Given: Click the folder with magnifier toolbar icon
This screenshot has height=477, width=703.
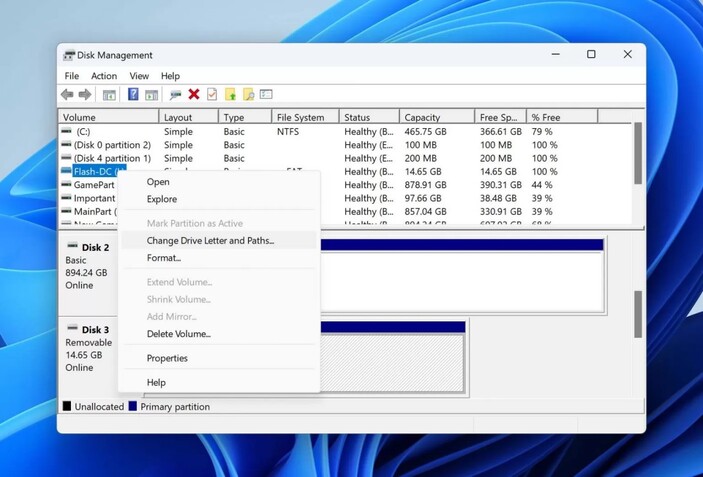Looking at the screenshot, I should 248,95.
